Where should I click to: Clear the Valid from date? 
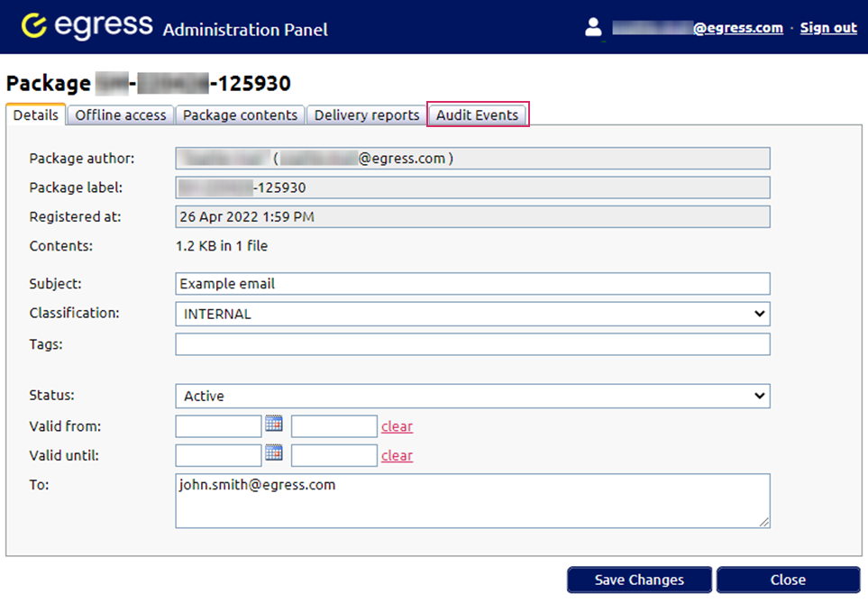(397, 425)
